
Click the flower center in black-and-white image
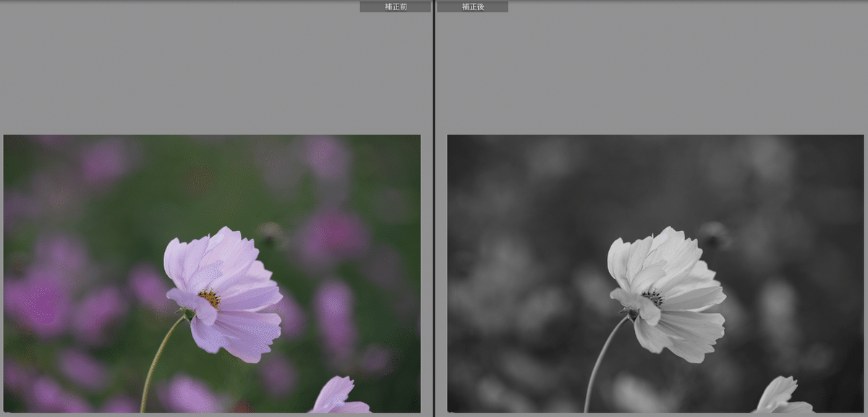(x=653, y=298)
